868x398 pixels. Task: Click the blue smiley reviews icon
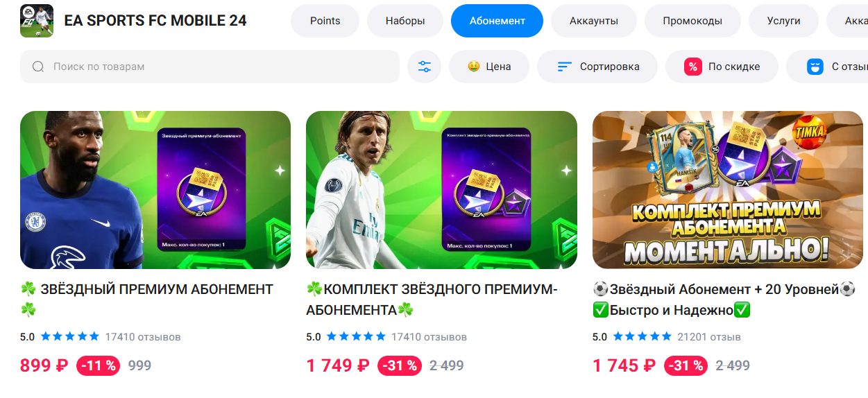coord(815,67)
